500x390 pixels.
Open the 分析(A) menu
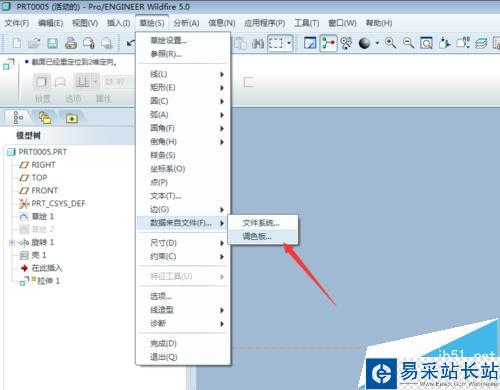tap(186, 23)
